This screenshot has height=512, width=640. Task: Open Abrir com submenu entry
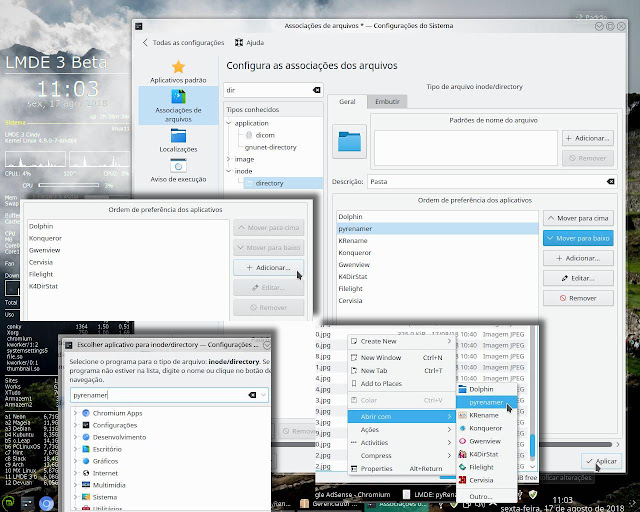click(402, 416)
